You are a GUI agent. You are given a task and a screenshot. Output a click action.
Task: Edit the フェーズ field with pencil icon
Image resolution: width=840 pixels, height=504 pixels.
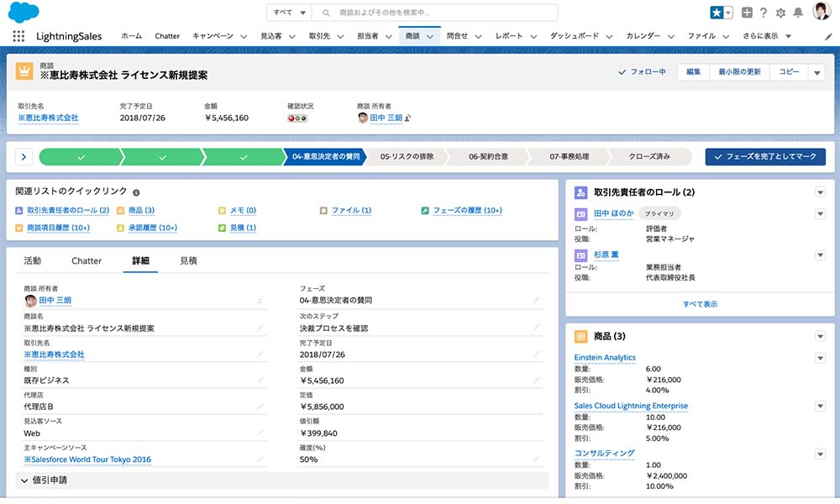[x=536, y=300]
